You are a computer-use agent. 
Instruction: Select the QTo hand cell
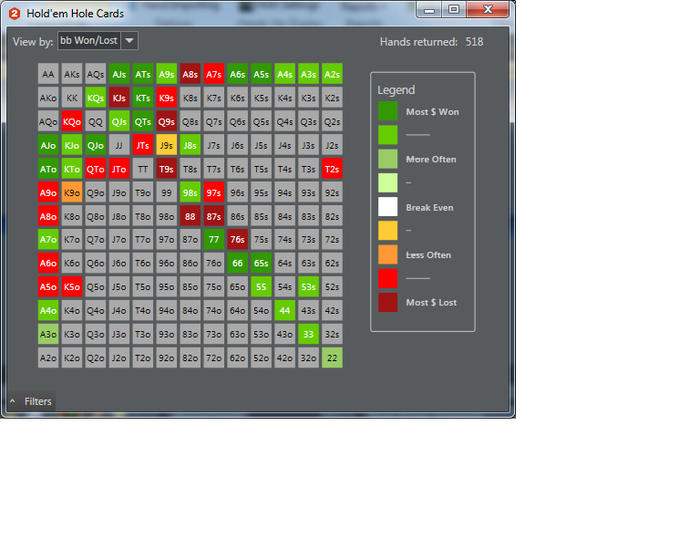coord(96,169)
